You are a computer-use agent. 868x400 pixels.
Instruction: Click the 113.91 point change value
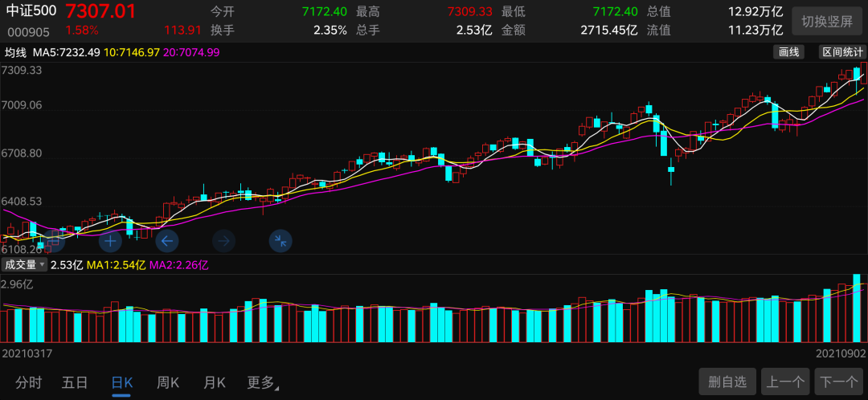182,30
